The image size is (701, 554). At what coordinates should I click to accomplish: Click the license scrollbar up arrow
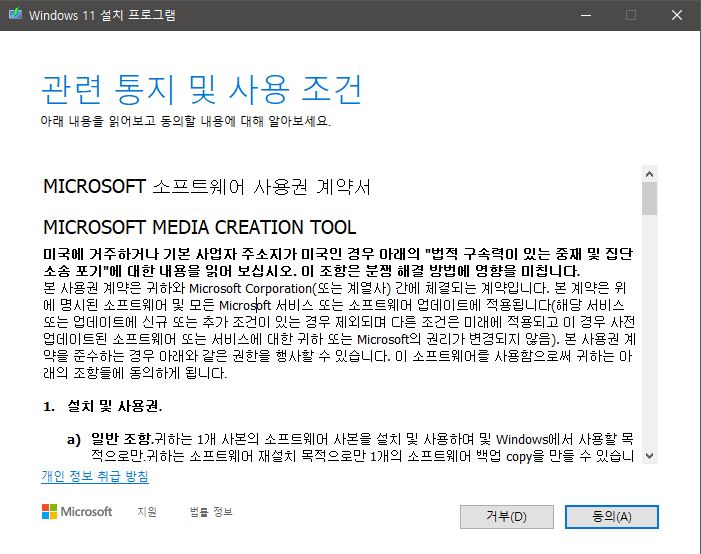point(650,174)
